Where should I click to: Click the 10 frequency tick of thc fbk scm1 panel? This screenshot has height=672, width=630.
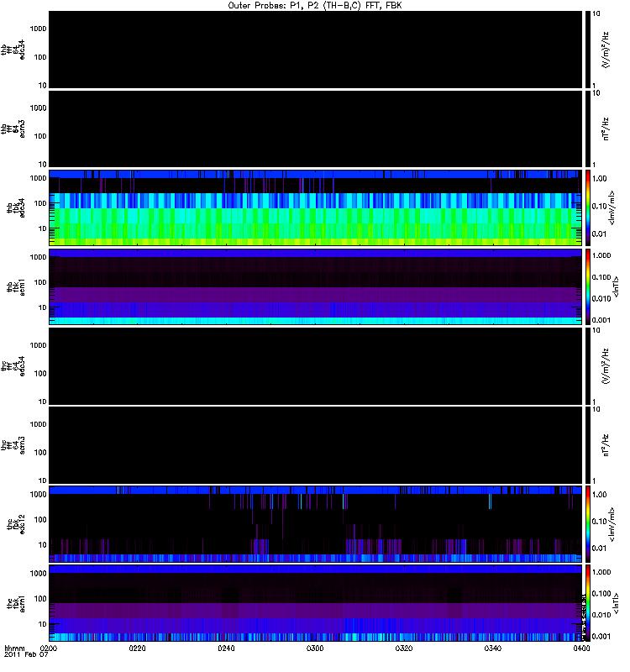tap(43, 624)
